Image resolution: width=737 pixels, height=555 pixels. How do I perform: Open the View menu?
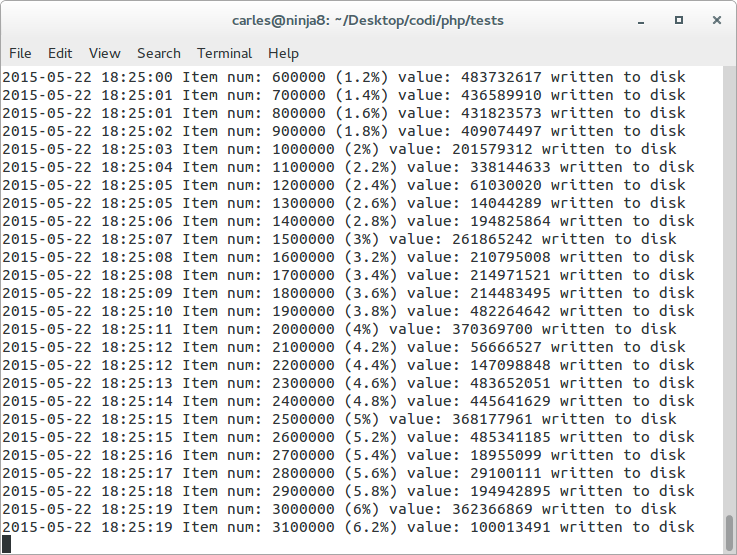coord(105,53)
